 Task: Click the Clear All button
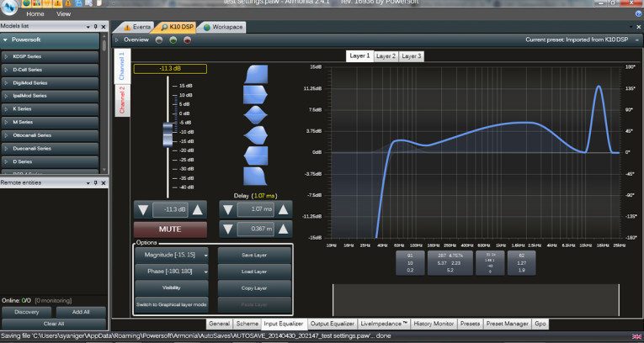pos(54,324)
